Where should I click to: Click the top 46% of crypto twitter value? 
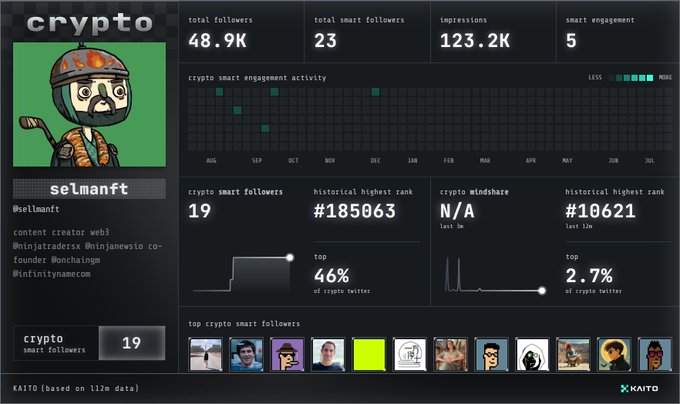[x=331, y=276]
